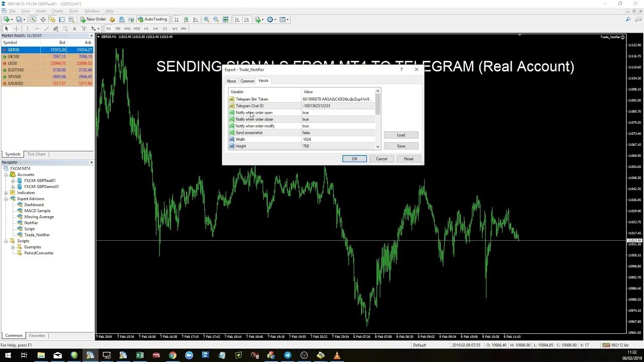Open the arrows objects dropdown
The width and height of the screenshot is (644, 362).
pyautogui.click(x=95, y=28)
